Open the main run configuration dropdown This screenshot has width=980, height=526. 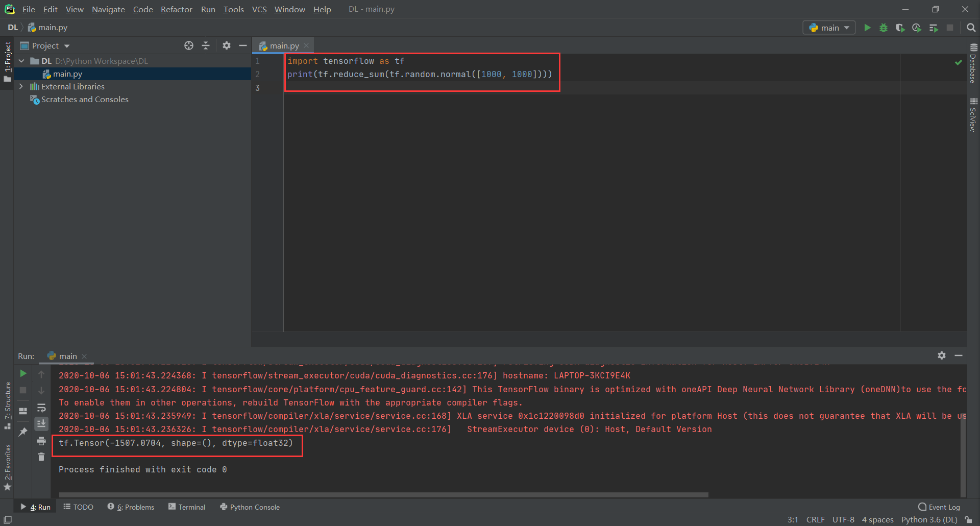(x=829, y=28)
